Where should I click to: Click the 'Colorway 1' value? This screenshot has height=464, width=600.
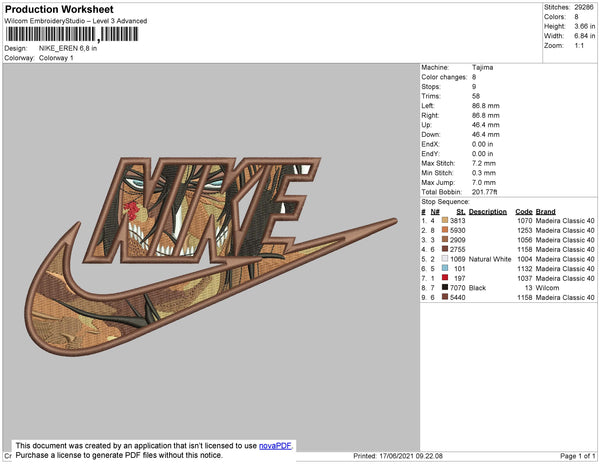[56, 58]
